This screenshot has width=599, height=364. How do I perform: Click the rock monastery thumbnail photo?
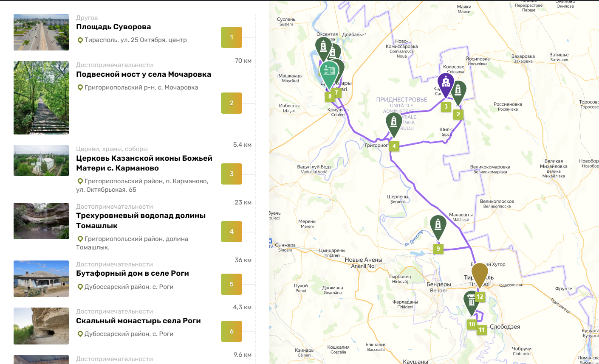(41, 326)
